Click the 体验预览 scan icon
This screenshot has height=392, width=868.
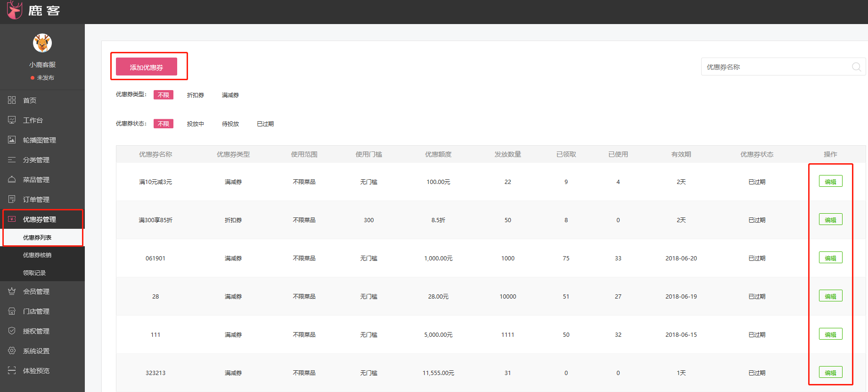[12, 370]
